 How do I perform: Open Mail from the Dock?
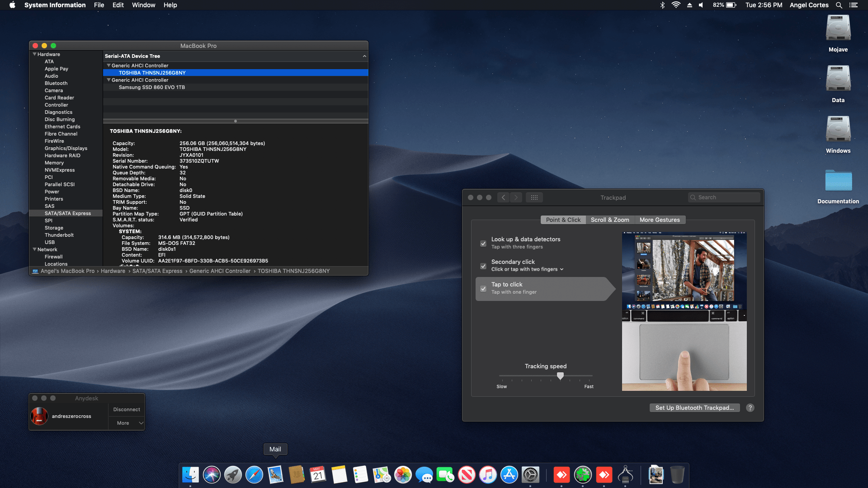pyautogui.click(x=275, y=475)
